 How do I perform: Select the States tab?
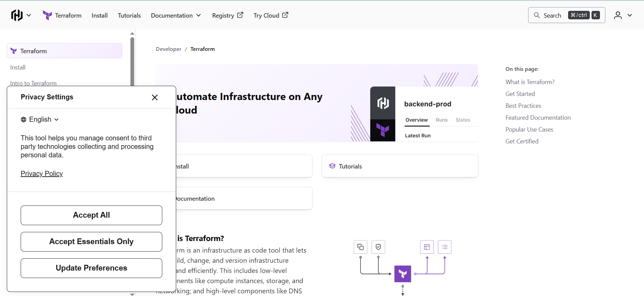click(463, 120)
